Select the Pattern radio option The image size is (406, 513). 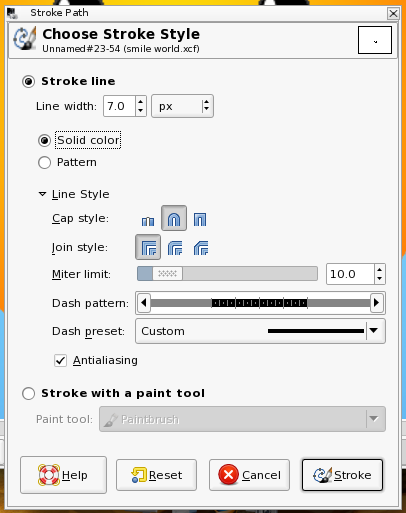[44, 163]
